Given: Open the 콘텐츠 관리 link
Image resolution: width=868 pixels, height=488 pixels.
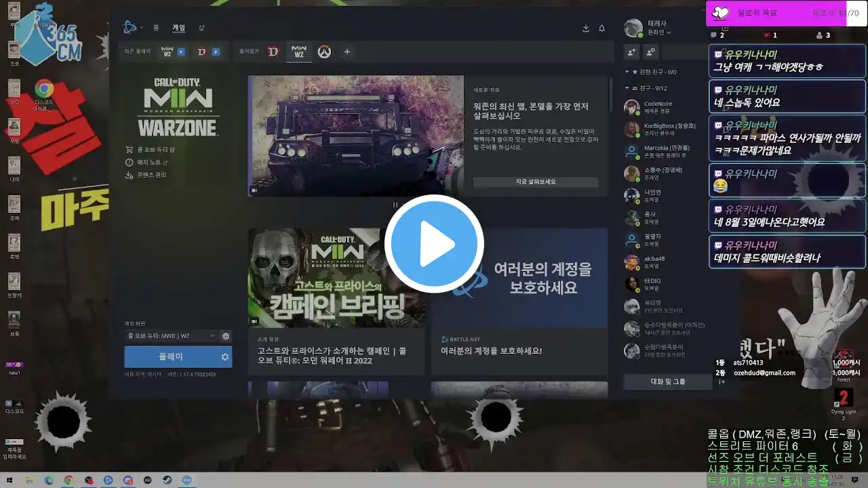Looking at the screenshot, I should point(146,175).
